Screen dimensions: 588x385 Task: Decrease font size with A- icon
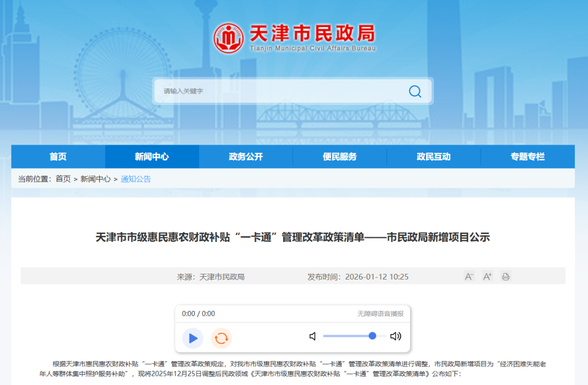pyautogui.click(x=469, y=277)
